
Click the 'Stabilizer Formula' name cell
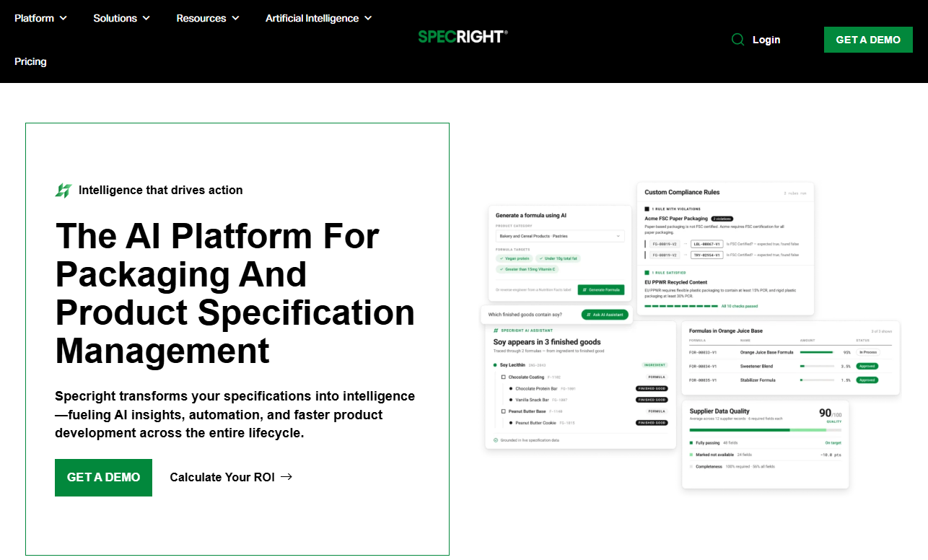tap(758, 380)
